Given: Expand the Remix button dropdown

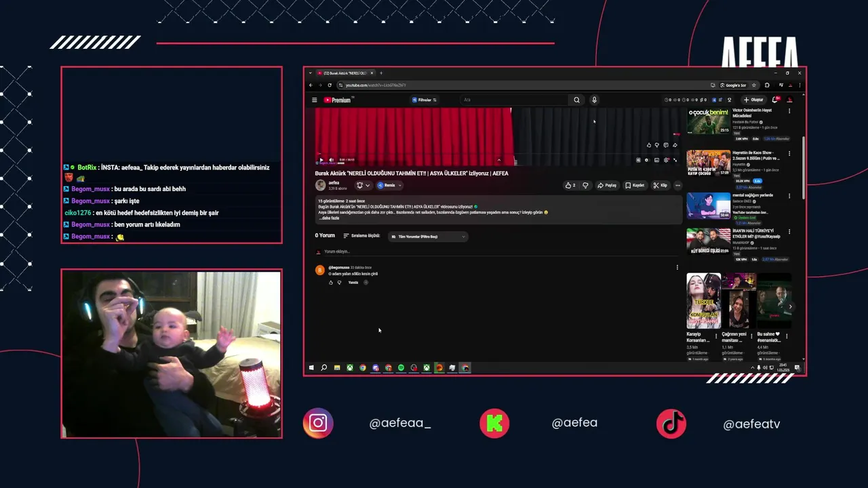Looking at the screenshot, I should (390, 185).
